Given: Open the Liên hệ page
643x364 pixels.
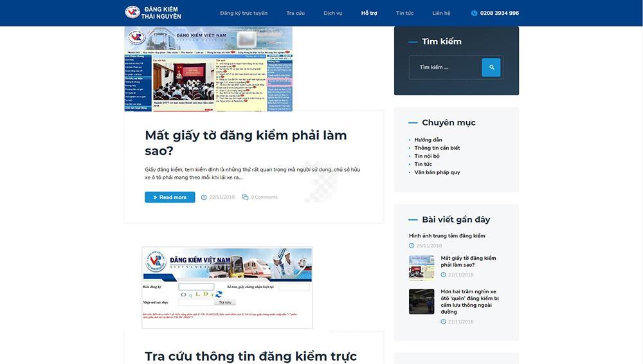Looking at the screenshot, I should click(x=441, y=13).
